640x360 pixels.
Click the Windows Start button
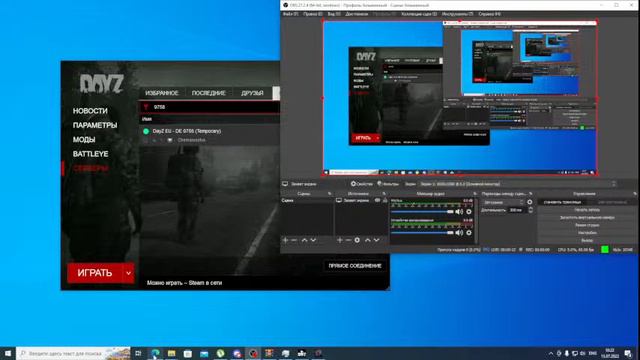click(7, 353)
